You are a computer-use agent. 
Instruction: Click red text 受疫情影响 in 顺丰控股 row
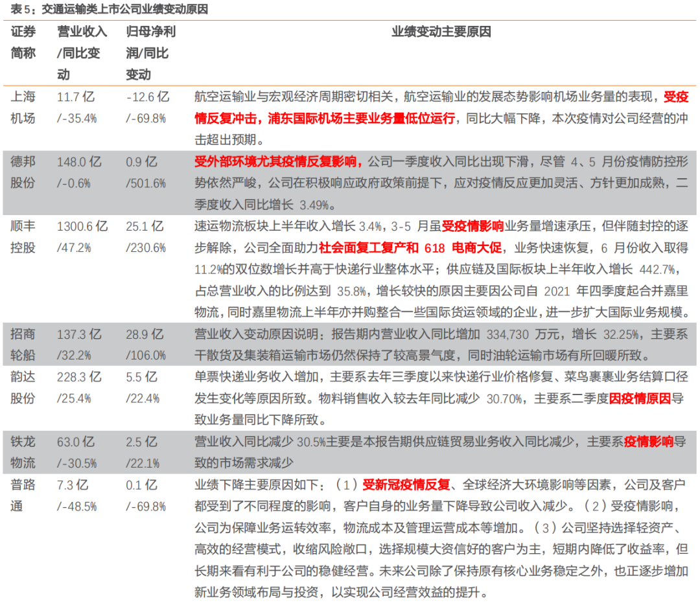pyautogui.click(x=472, y=226)
